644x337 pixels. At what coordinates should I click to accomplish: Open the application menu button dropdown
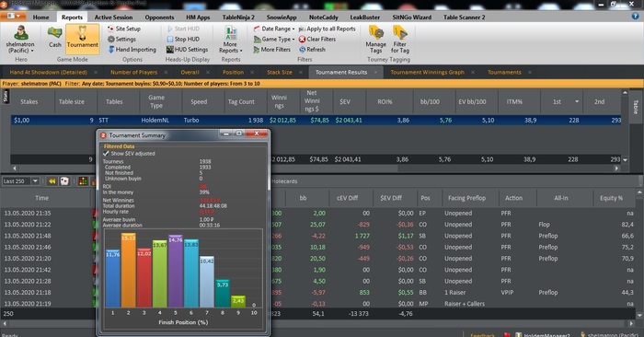tap(14, 16)
